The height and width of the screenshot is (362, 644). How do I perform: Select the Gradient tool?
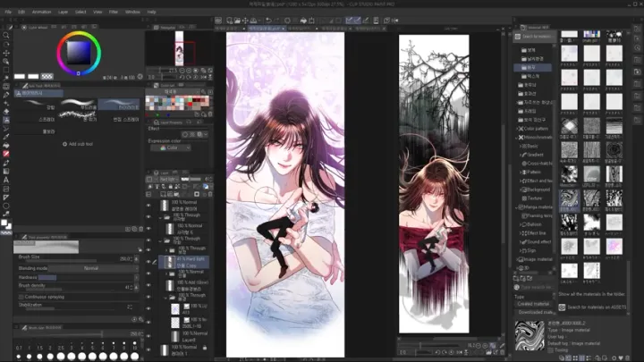(5, 171)
